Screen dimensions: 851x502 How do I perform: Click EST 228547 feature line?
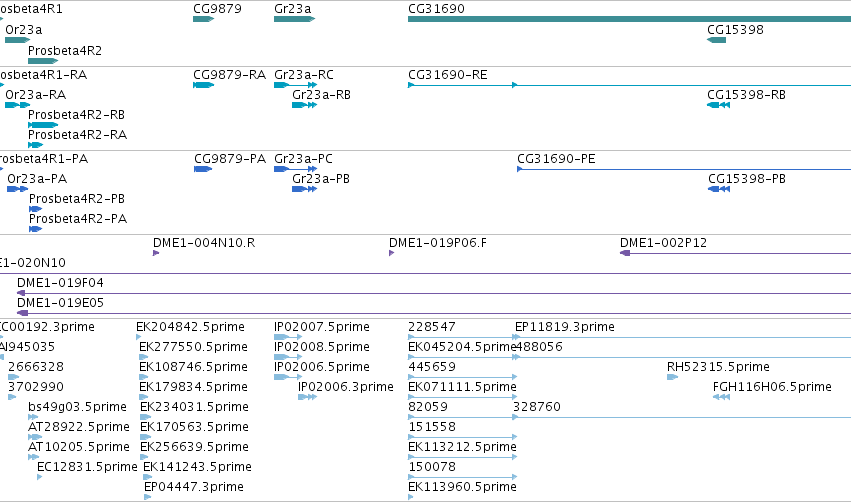click(464, 337)
